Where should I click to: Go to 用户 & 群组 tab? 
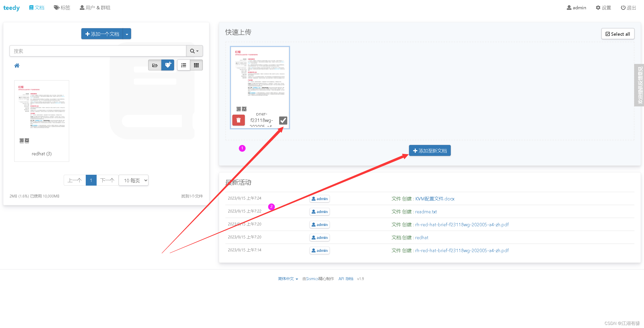point(95,8)
